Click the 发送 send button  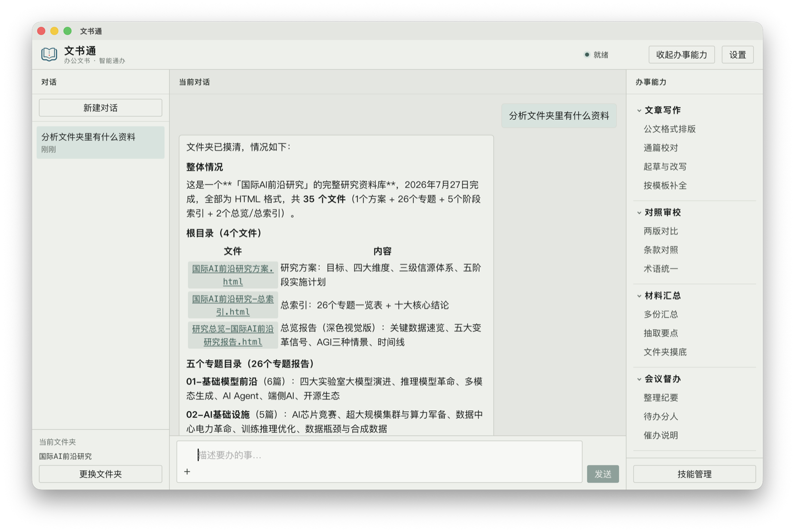pyautogui.click(x=603, y=474)
